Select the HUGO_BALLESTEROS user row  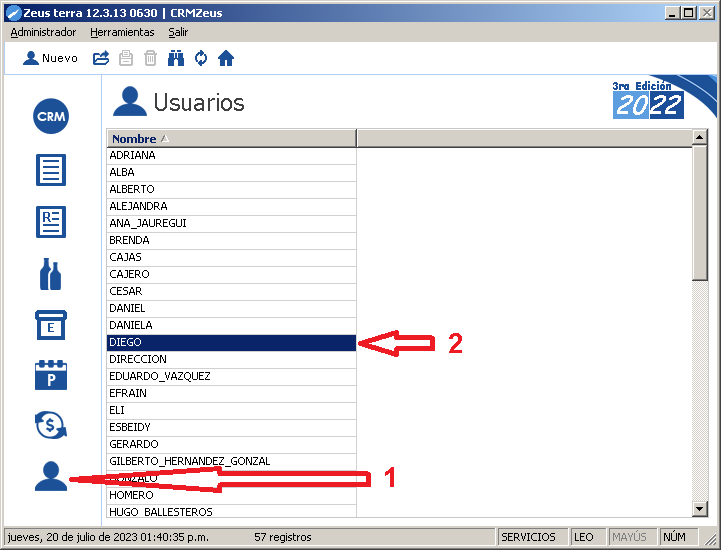point(232,511)
